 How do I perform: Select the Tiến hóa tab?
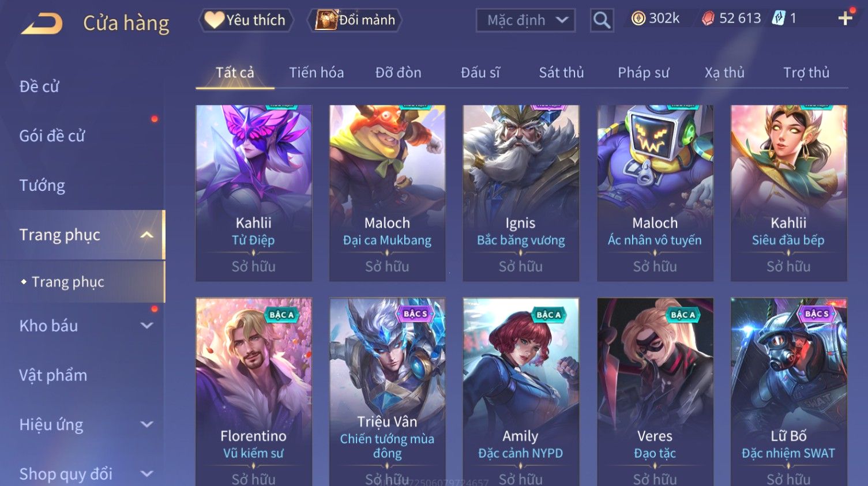(316, 73)
